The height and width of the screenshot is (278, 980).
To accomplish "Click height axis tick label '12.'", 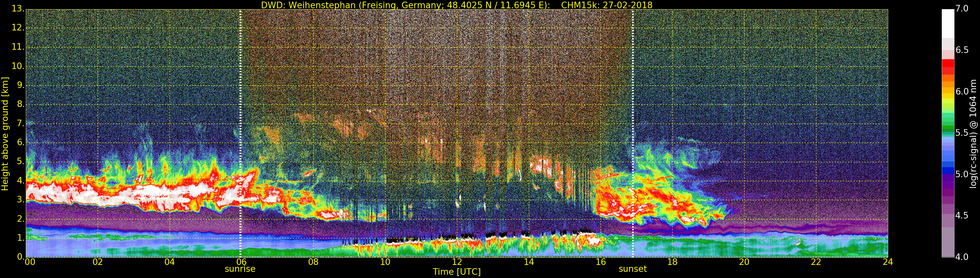I will coord(18,28).
